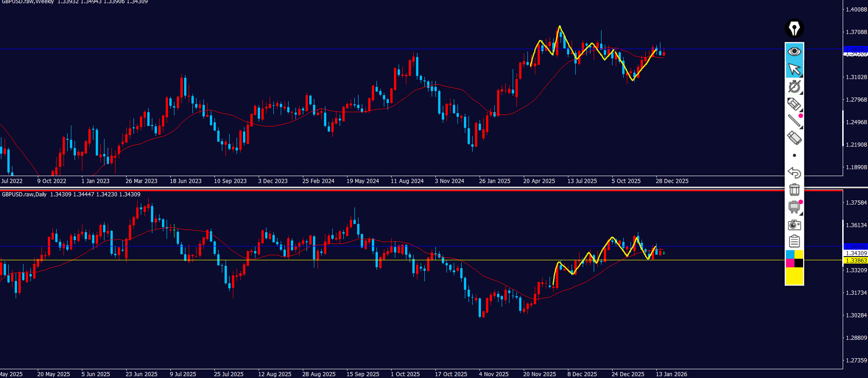
Task: Take a screenshot with the camera icon
Action: coord(794,225)
